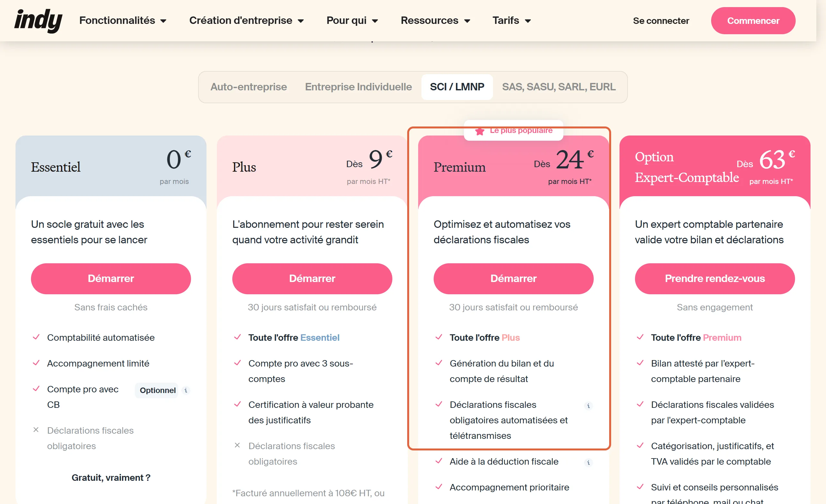826x504 pixels.
Task: Start the Essentiel plan with Démarrer
Action: [x=111, y=279]
